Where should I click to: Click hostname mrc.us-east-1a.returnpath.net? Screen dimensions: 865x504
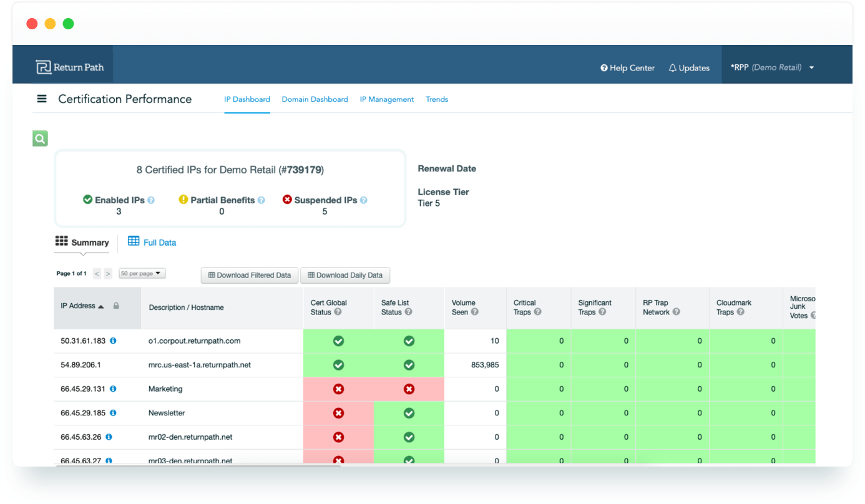point(200,365)
